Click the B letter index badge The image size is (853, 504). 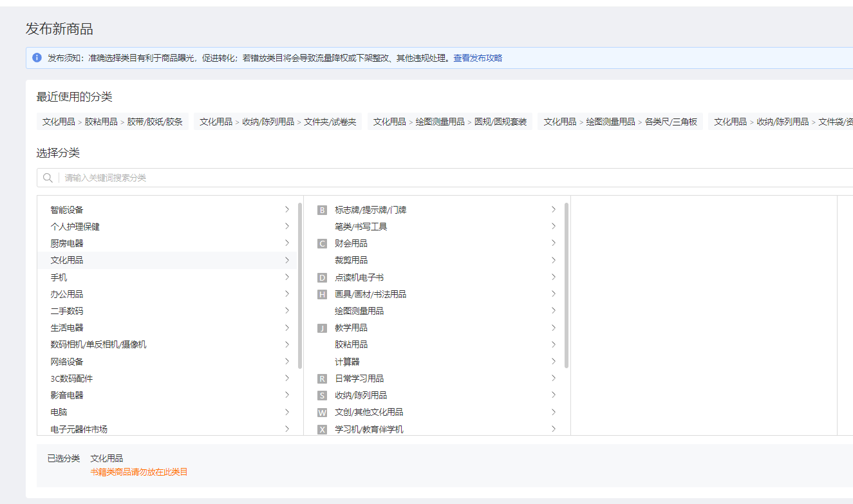click(x=323, y=210)
